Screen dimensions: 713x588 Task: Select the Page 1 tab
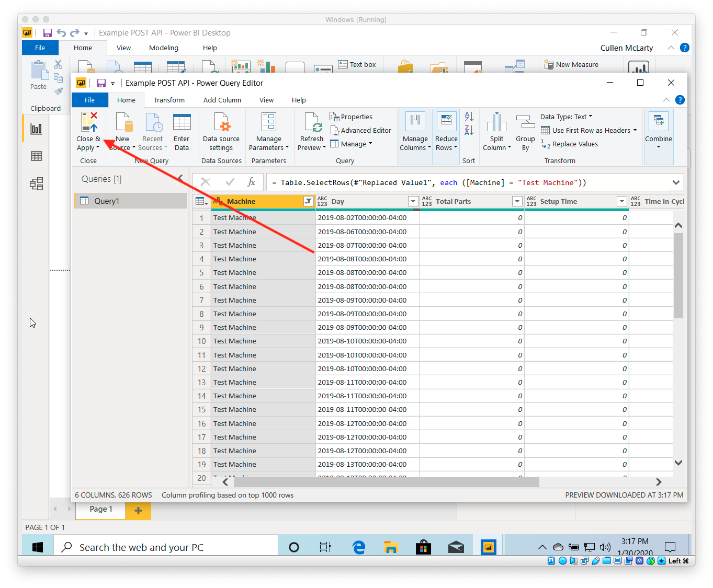[x=101, y=509]
